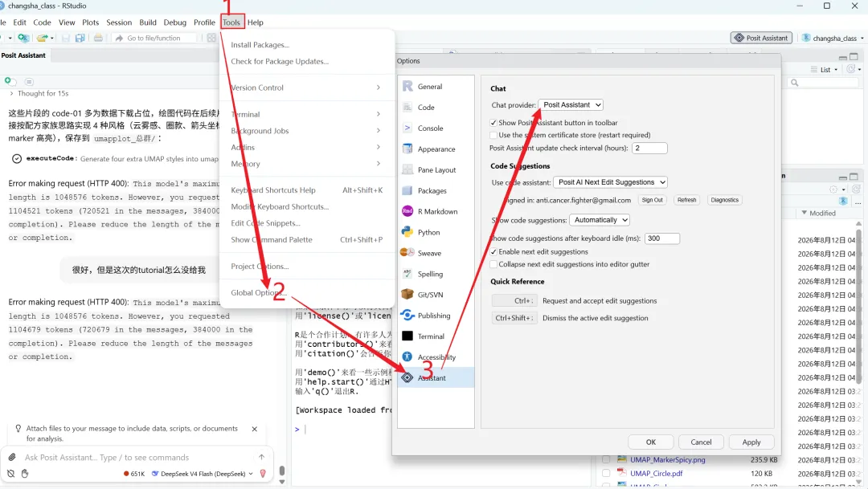Expand the Background Jobs submenu
868x489 pixels.
(306, 131)
